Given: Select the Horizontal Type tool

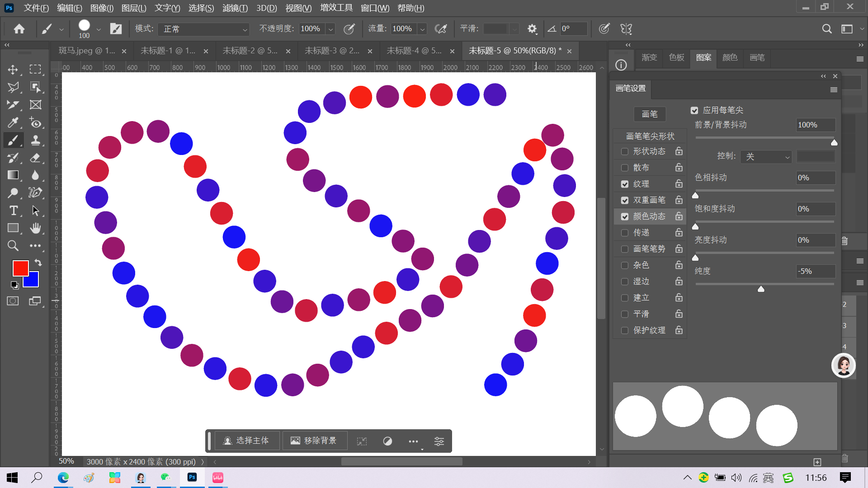Looking at the screenshot, I should tap(13, 211).
